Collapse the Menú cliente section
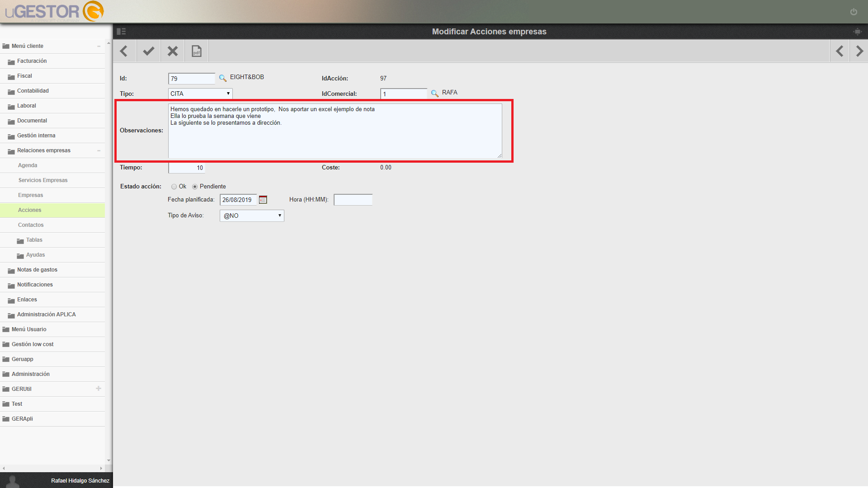 pos(99,46)
